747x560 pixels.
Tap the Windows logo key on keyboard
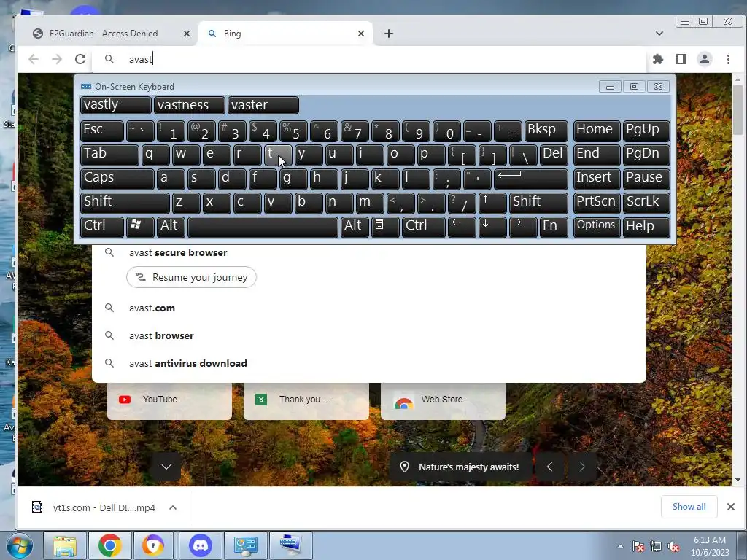coord(140,227)
